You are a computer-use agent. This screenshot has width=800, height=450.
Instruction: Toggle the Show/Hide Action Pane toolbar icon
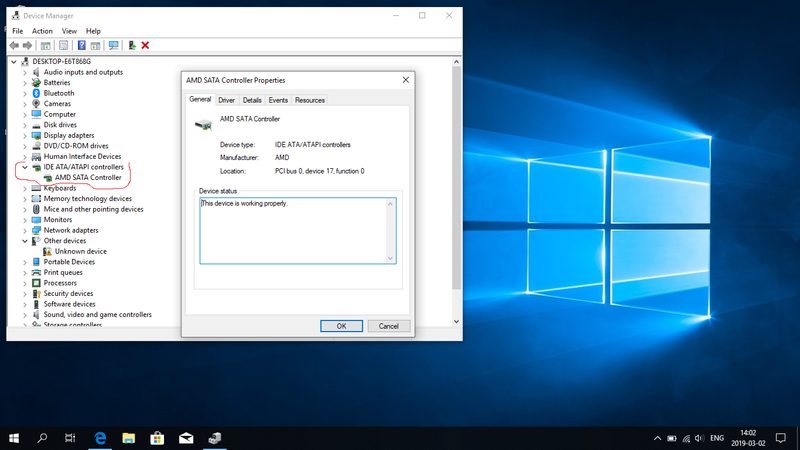(95, 45)
